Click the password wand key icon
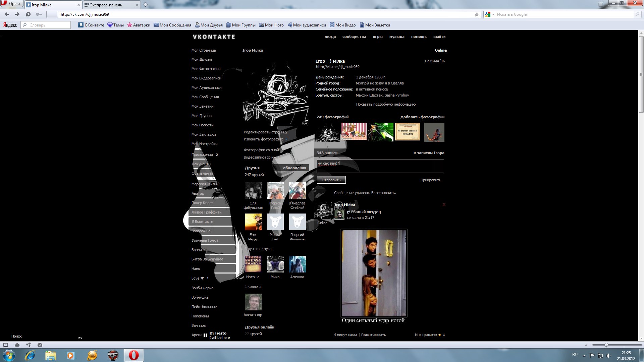Viewport: 644px width, 362px height. (39, 14)
